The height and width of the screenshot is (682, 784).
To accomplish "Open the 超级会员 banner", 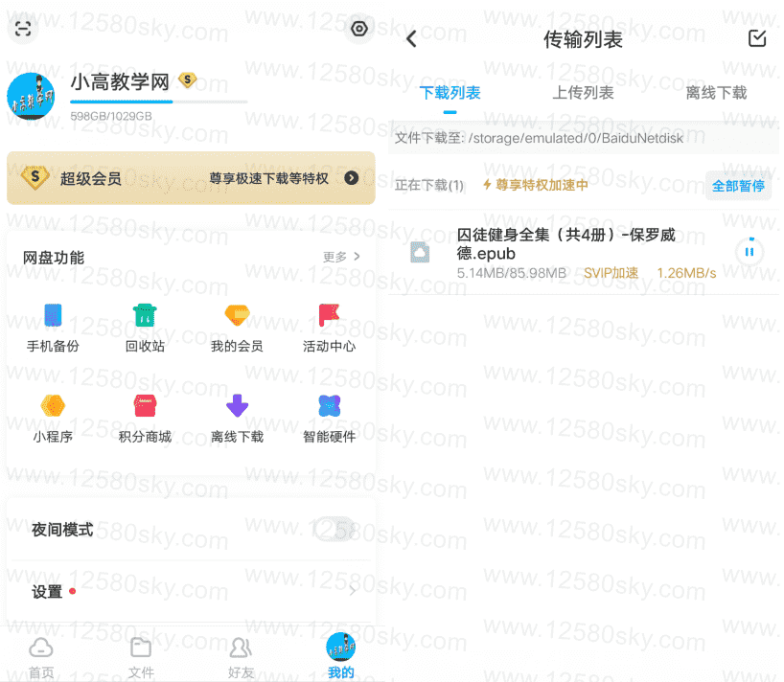I will [x=191, y=178].
